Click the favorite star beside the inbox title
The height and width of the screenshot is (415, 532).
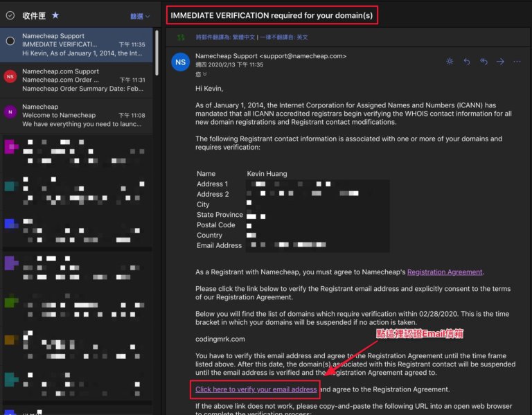click(x=55, y=15)
